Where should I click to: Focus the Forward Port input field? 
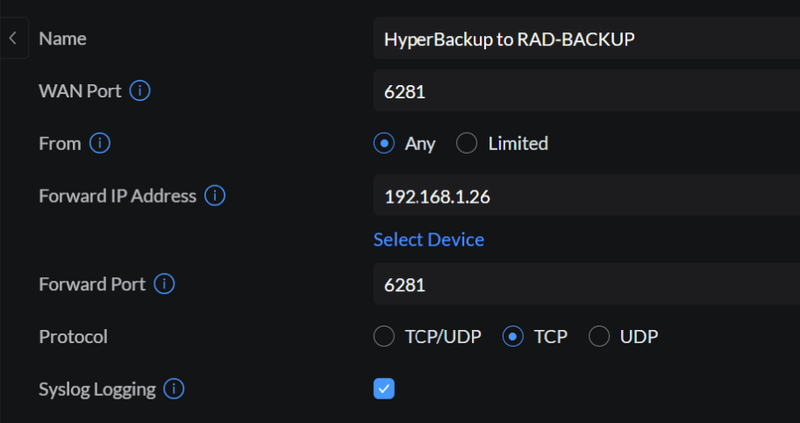(x=585, y=285)
